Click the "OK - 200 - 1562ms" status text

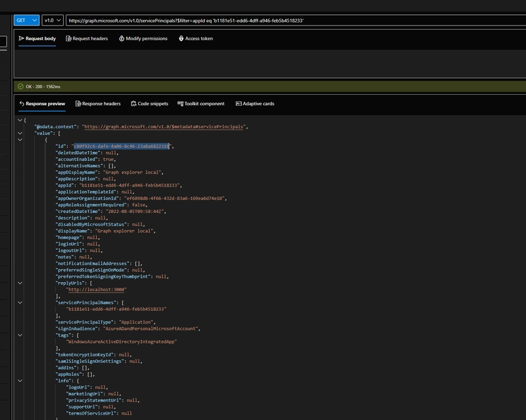coord(43,87)
